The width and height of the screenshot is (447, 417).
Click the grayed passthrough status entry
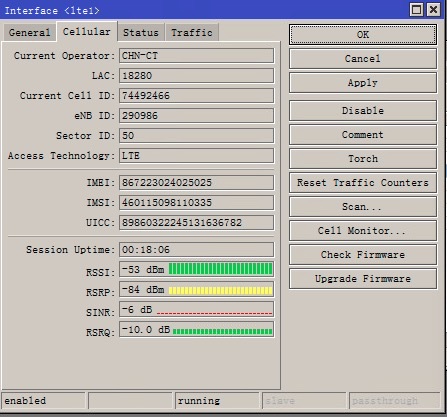pos(394,400)
